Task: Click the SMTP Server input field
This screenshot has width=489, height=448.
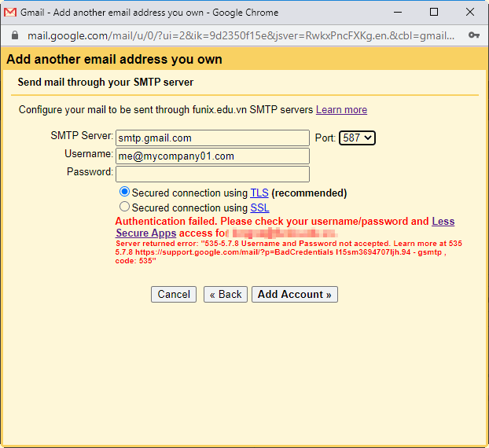Action: [x=212, y=138]
